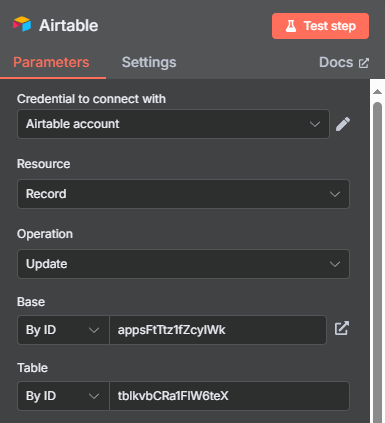This screenshot has width=385, height=423.
Task: Click the Docs external link icon
Action: pos(364,63)
